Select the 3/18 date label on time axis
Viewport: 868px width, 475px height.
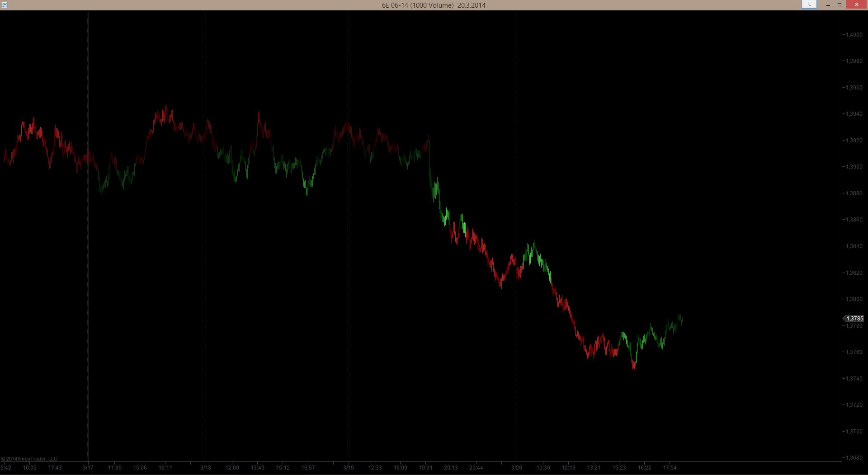[206, 468]
